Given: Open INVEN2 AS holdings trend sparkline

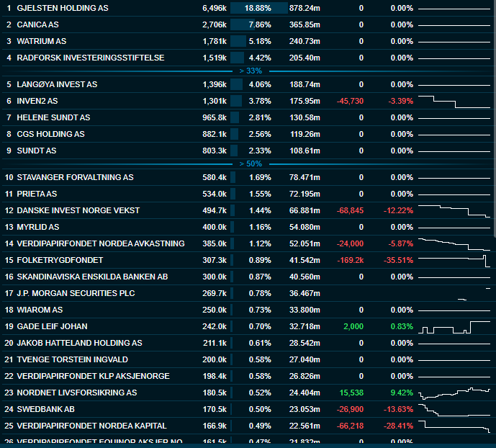Looking at the screenshot, I should [x=454, y=102].
